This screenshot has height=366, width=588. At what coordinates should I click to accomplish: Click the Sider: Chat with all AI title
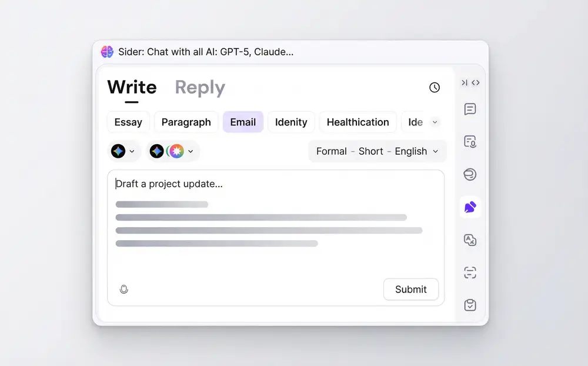[x=206, y=52]
